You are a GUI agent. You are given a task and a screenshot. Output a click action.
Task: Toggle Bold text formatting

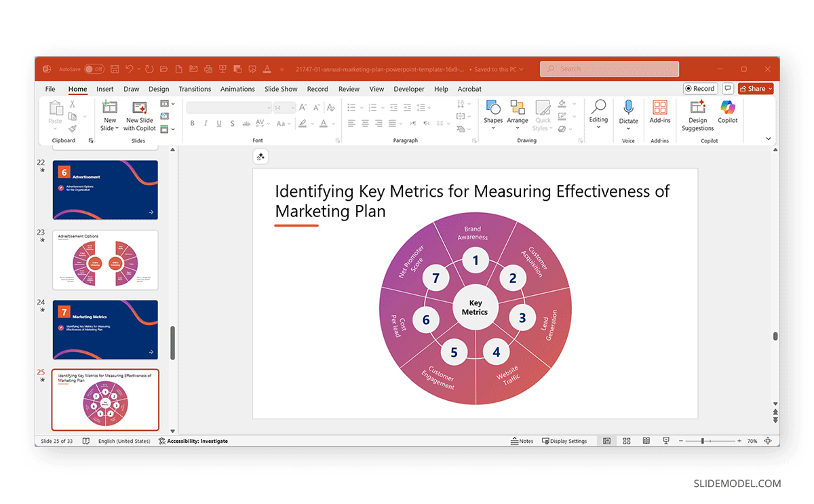point(193,123)
